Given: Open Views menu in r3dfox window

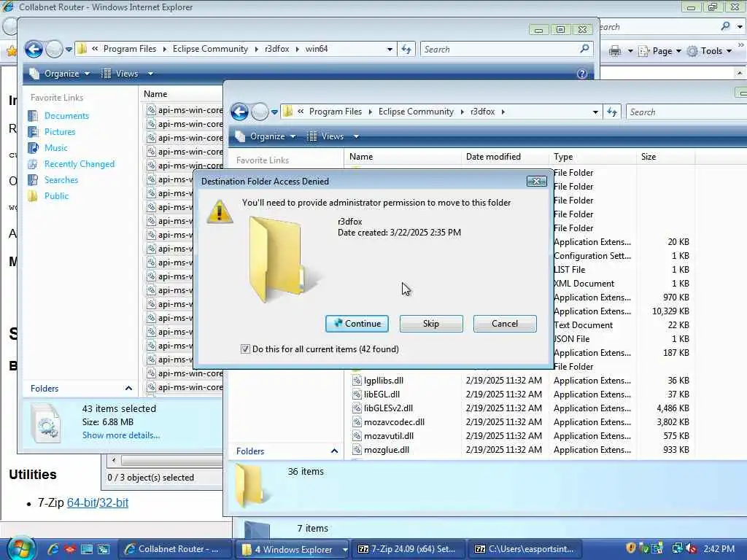Looking at the screenshot, I should tap(326, 136).
